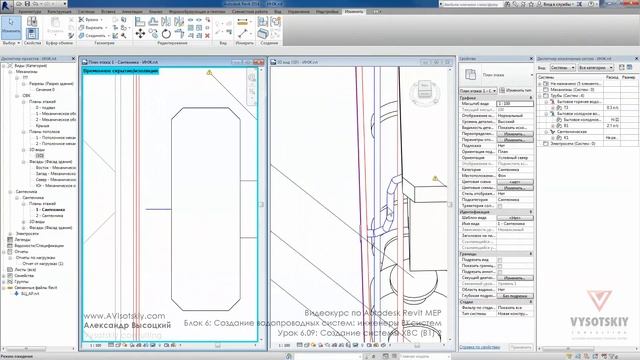
Task: Select the Copy tool icon beside Move
Action: tap(153, 33)
